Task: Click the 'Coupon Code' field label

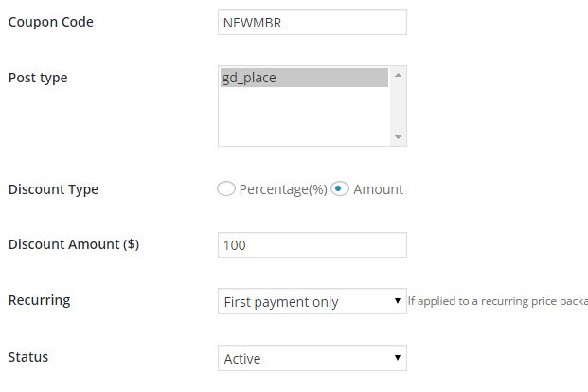Action: pos(50,22)
